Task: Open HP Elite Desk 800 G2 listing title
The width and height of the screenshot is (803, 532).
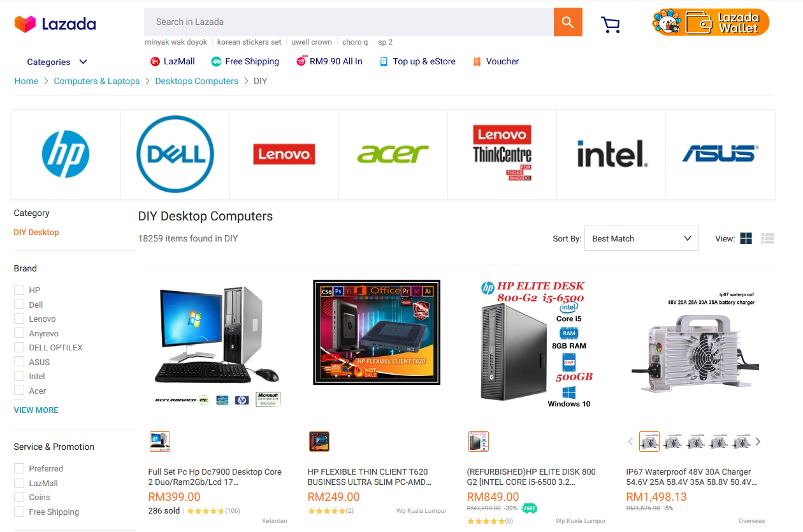Action: pos(532,477)
